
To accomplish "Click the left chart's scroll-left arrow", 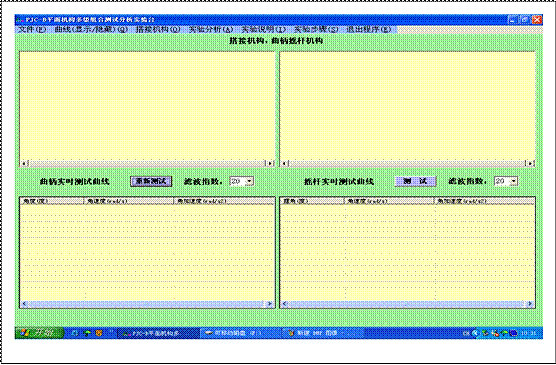I will tap(24, 164).
